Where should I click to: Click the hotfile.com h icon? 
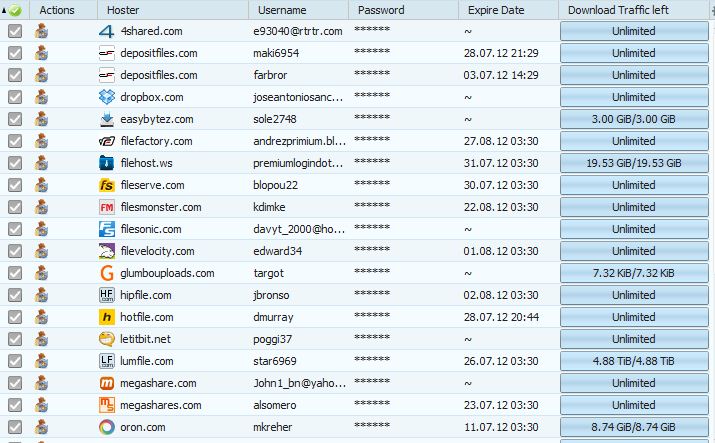[107, 317]
